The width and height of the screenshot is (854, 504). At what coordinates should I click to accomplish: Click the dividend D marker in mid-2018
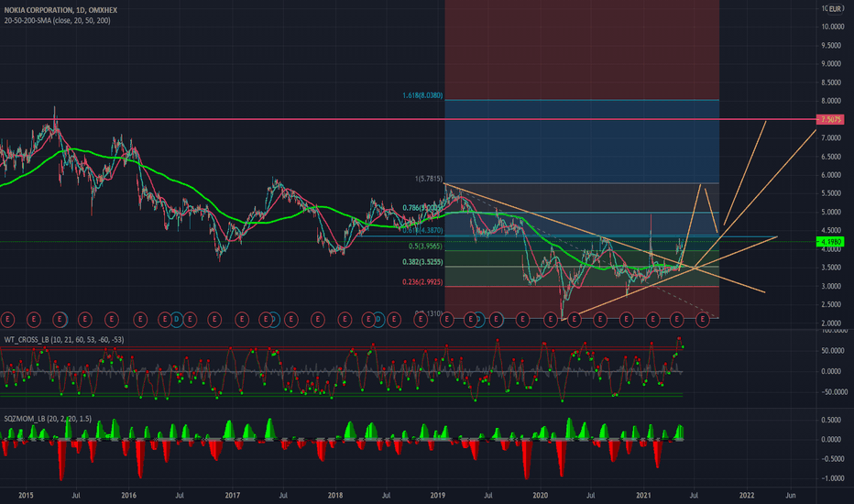(x=378, y=319)
